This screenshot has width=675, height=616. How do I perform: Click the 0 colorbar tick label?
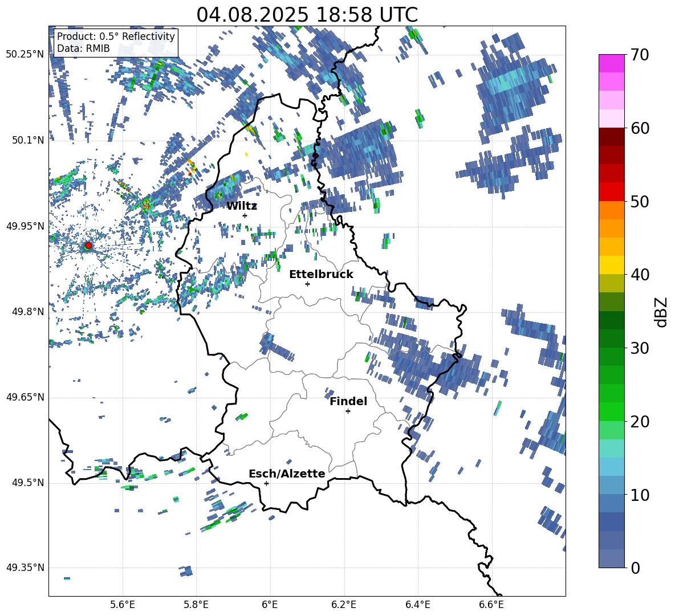635,568
